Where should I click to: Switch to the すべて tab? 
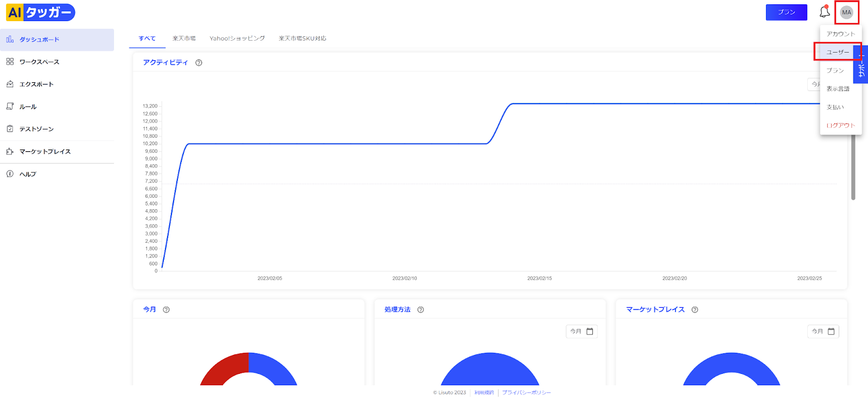tap(147, 38)
